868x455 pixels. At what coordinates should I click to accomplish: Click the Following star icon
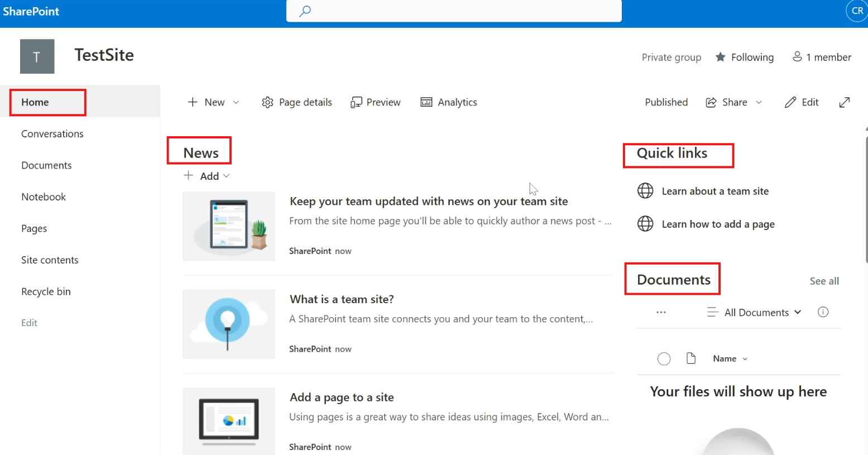(x=721, y=57)
